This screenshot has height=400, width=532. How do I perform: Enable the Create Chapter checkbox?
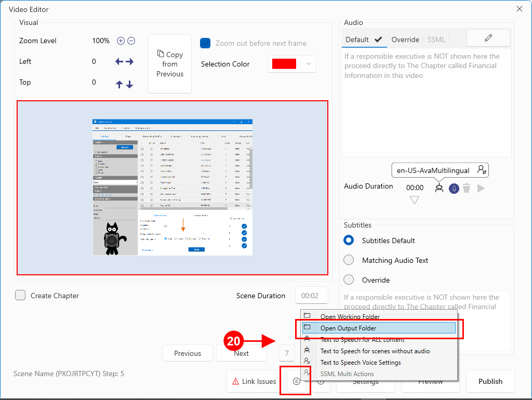20,296
